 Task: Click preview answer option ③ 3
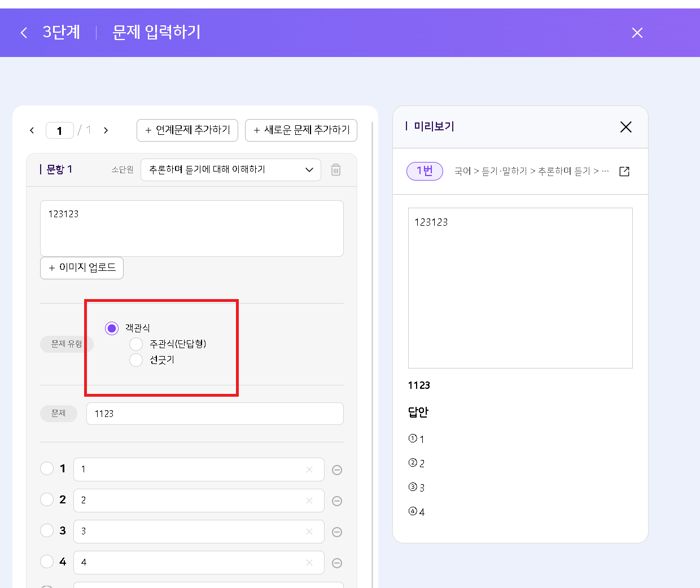[417, 488]
